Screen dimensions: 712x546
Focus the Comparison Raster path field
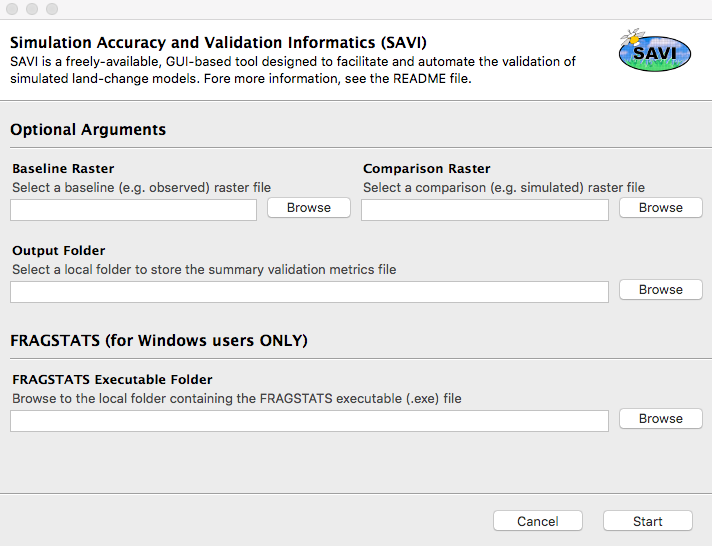485,210
